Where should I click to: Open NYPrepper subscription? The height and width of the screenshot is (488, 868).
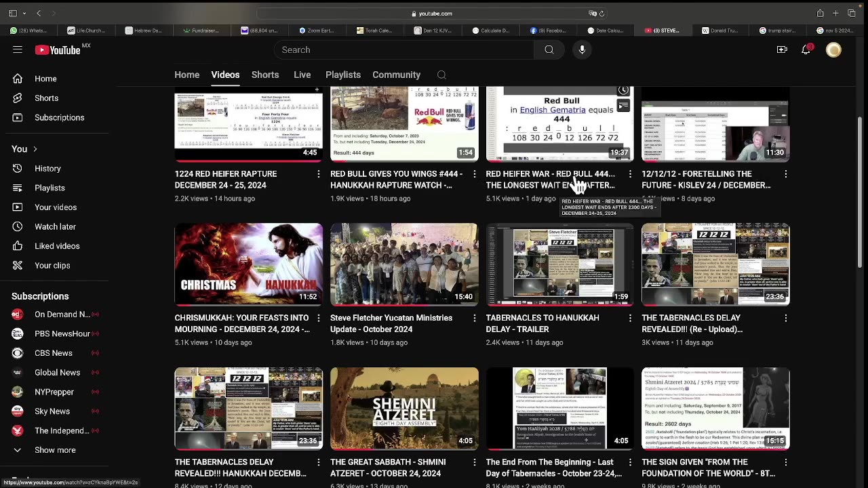pos(54,392)
